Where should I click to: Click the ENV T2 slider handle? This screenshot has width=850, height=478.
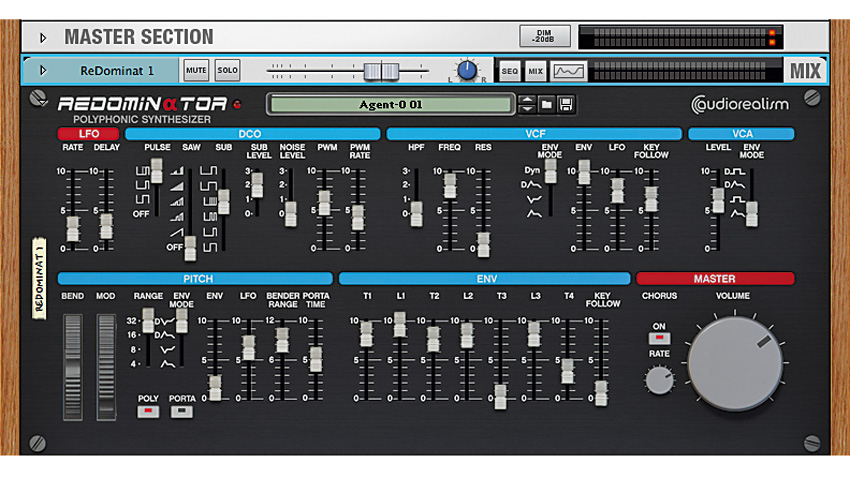click(x=433, y=340)
